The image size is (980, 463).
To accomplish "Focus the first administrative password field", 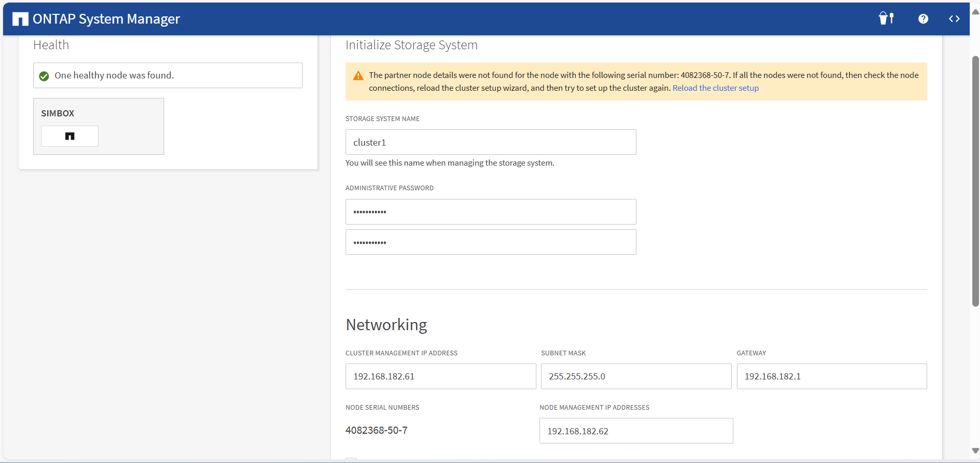I will click(x=491, y=212).
